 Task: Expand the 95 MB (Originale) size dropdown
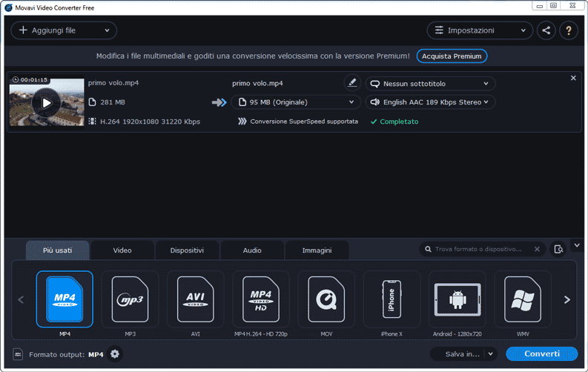[x=296, y=102]
